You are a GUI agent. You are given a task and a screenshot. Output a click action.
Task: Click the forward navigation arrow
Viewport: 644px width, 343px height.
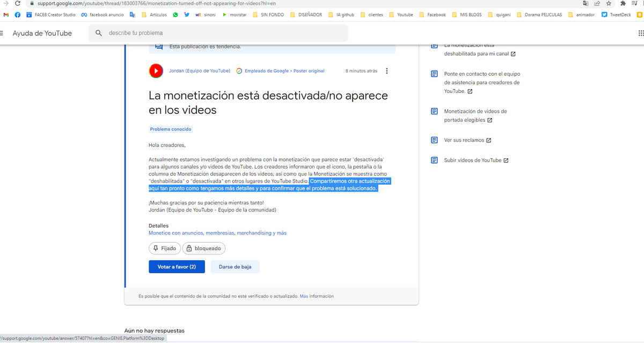tap(5, 4)
